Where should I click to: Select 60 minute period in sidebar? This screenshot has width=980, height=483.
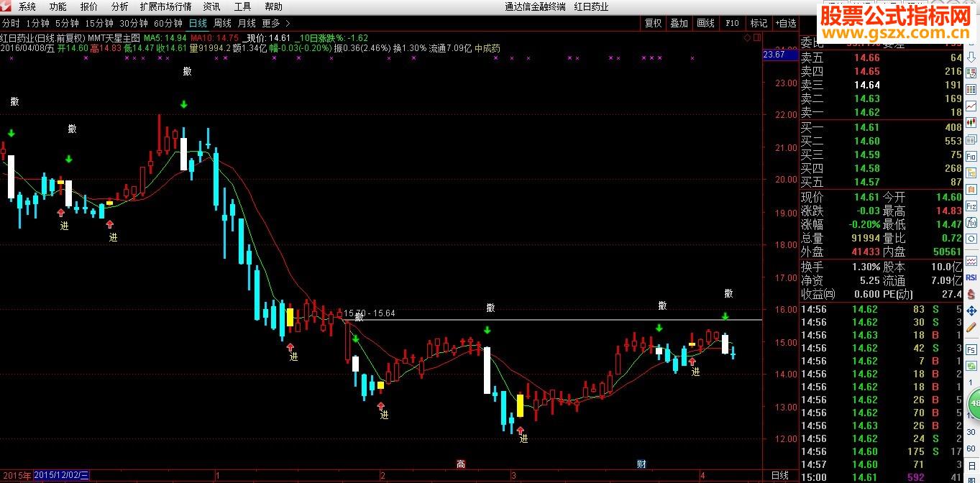point(971,449)
